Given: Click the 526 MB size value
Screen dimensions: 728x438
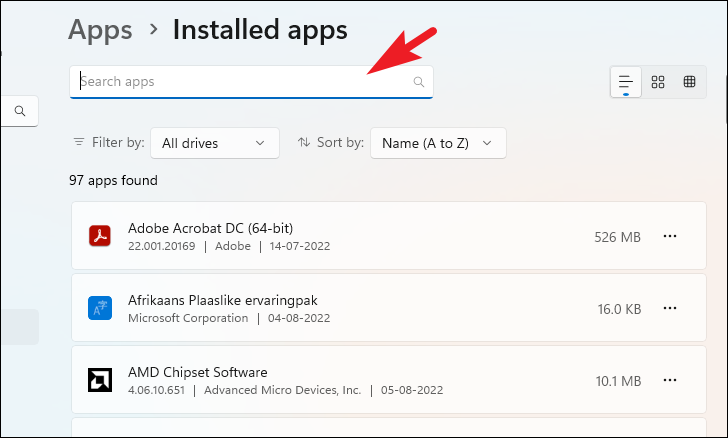Looking at the screenshot, I should 618,237.
